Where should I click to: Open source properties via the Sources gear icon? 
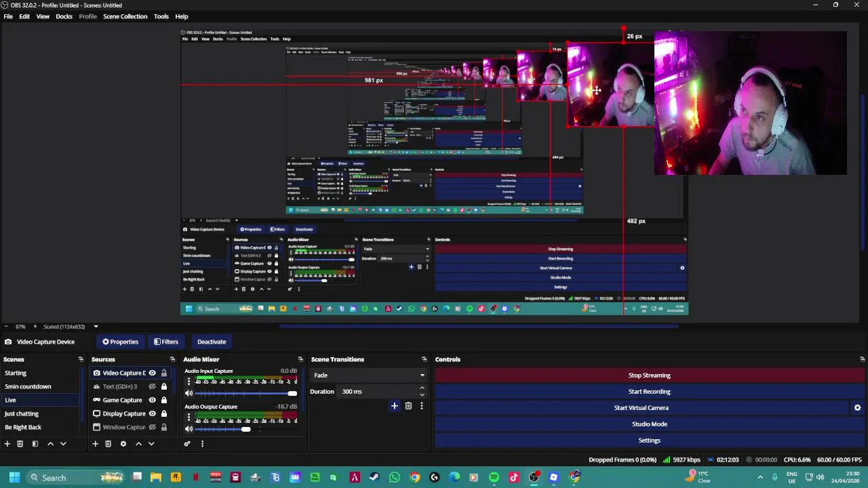(x=123, y=444)
